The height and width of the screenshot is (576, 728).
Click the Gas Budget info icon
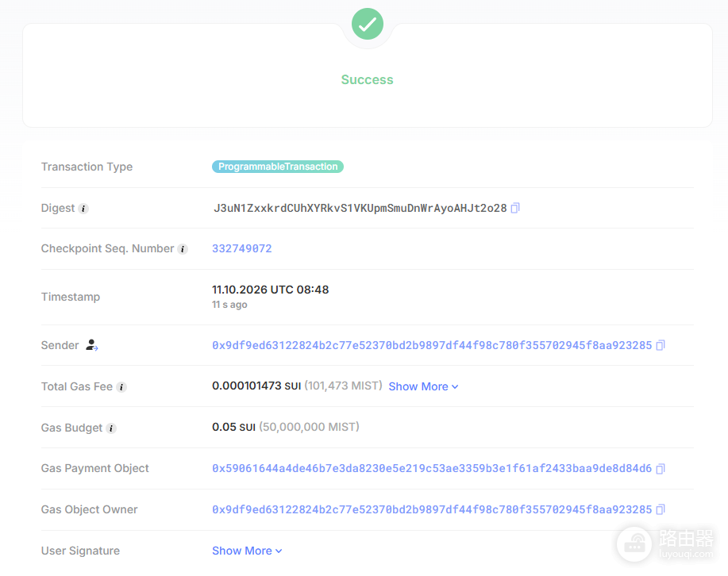point(111,428)
